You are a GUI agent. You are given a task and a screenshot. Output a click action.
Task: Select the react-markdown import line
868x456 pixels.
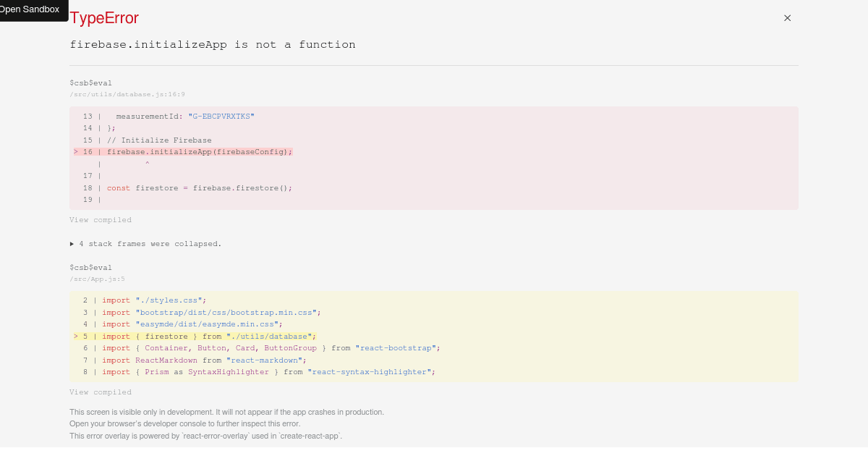coord(217,360)
